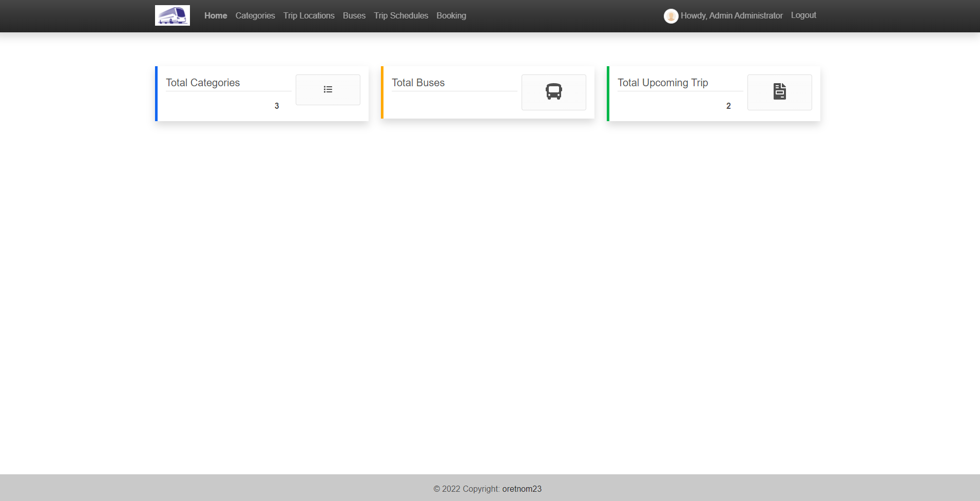The image size is (980, 501).
Task: Select Booking in the navigation bar
Action: (x=451, y=15)
